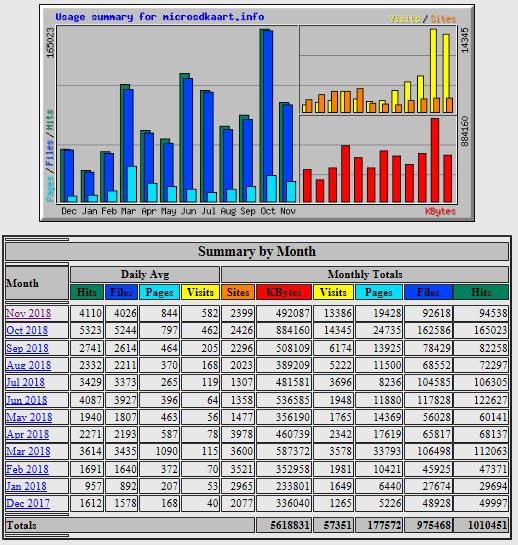Click the green Hits header under Daily Avg

click(x=87, y=292)
